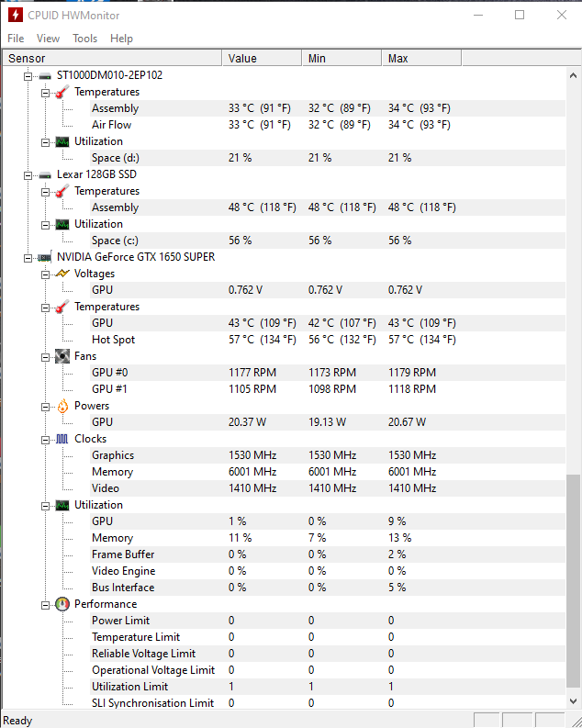Click the Lexar 128GB SSD drive icon
The height and width of the screenshot is (728, 582).
[x=45, y=175]
